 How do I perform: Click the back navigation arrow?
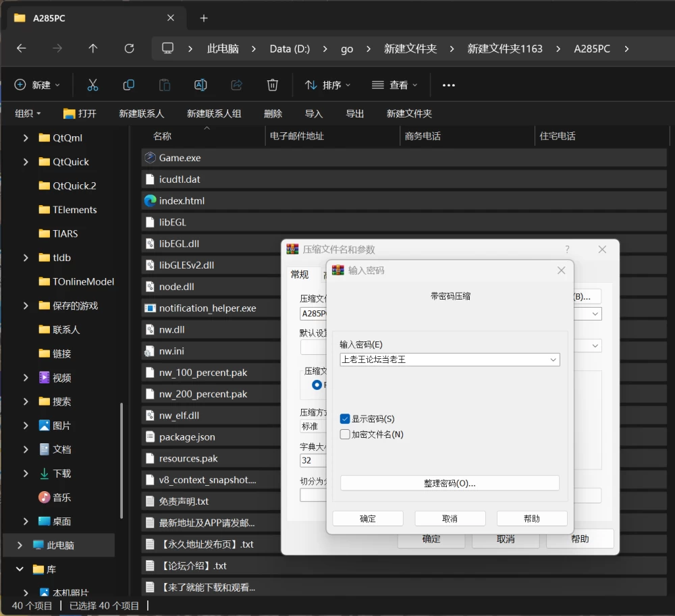(x=21, y=48)
